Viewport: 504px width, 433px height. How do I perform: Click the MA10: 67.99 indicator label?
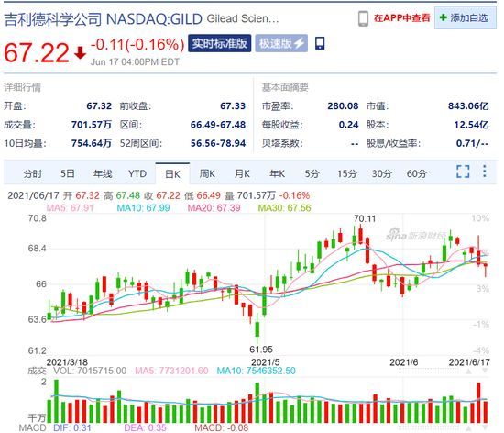tap(143, 208)
